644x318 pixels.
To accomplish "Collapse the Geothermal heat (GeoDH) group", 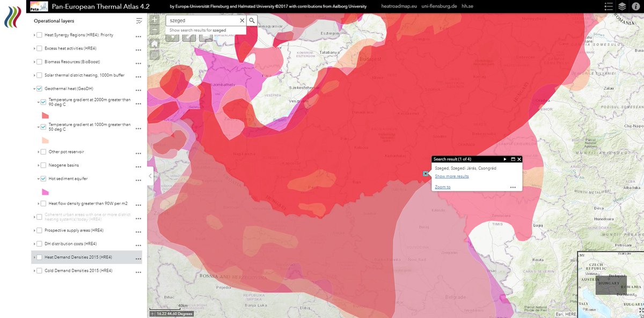I will (x=34, y=88).
